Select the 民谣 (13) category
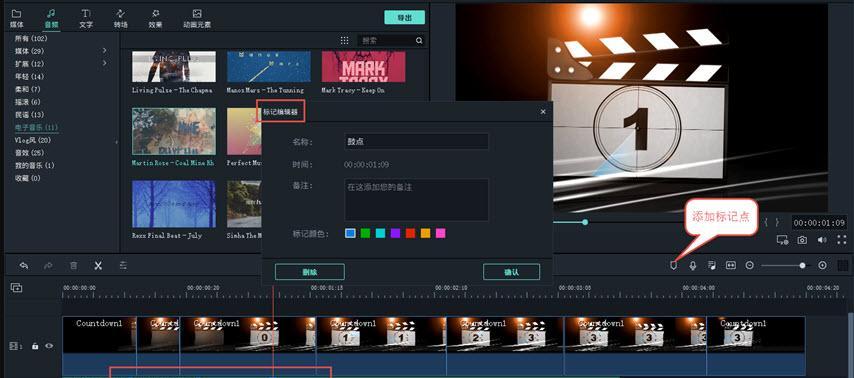Viewport: 854px width, 378px height. [x=29, y=114]
